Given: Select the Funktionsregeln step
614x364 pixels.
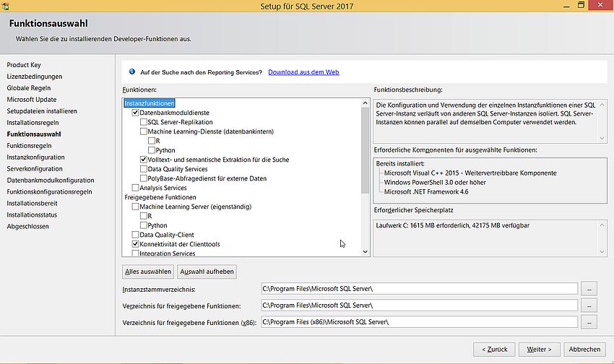Looking at the screenshot, I should point(30,146).
